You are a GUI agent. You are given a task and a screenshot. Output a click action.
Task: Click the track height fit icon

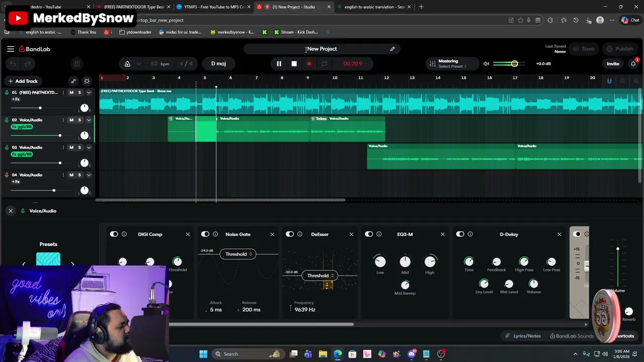click(x=87, y=81)
